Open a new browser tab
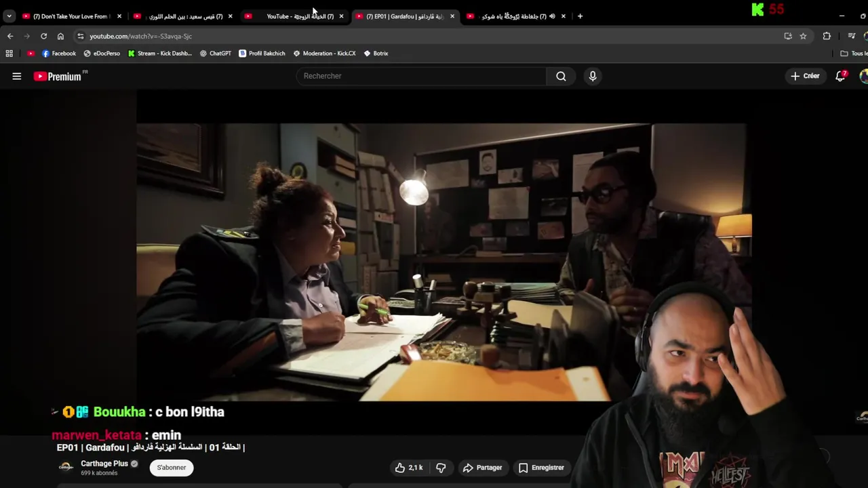Image resolution: width=868 pixels, height=488 pixels. 580,16
